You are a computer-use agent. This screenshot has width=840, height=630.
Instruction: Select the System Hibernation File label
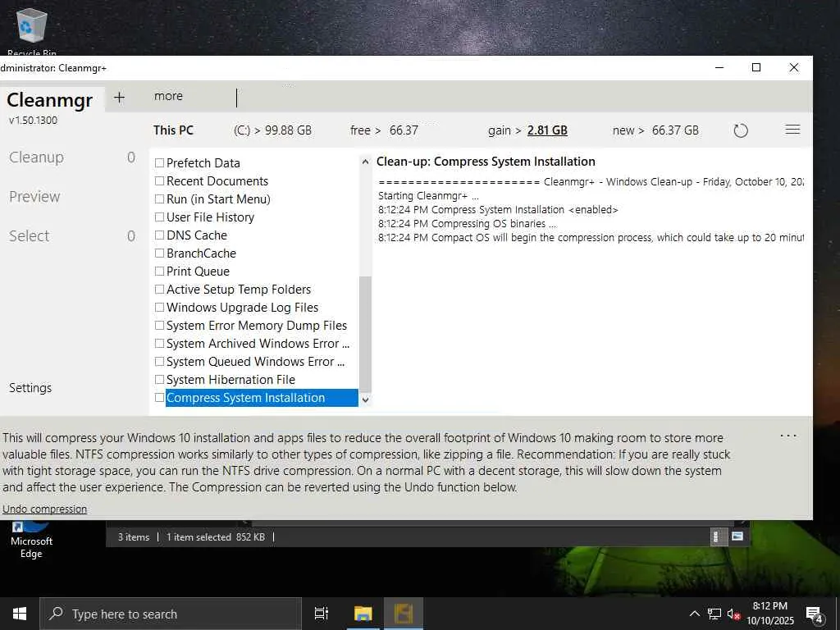pyautogui.click(x=231, y=379)
